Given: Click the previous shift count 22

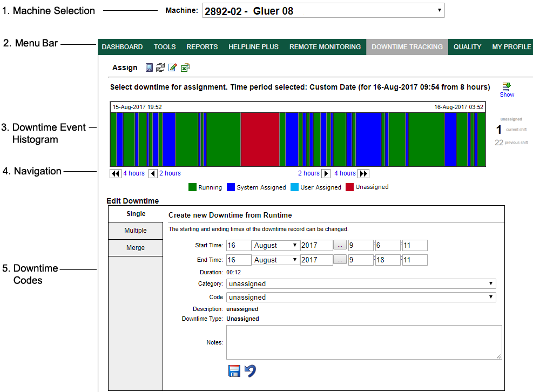Looking at the screenshot, I should coord(498,143).
